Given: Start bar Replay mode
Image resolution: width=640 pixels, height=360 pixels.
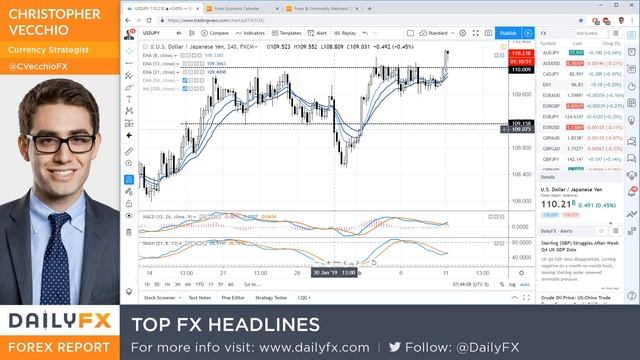Looking at the screenshot, I should click(x=345, y=33).
